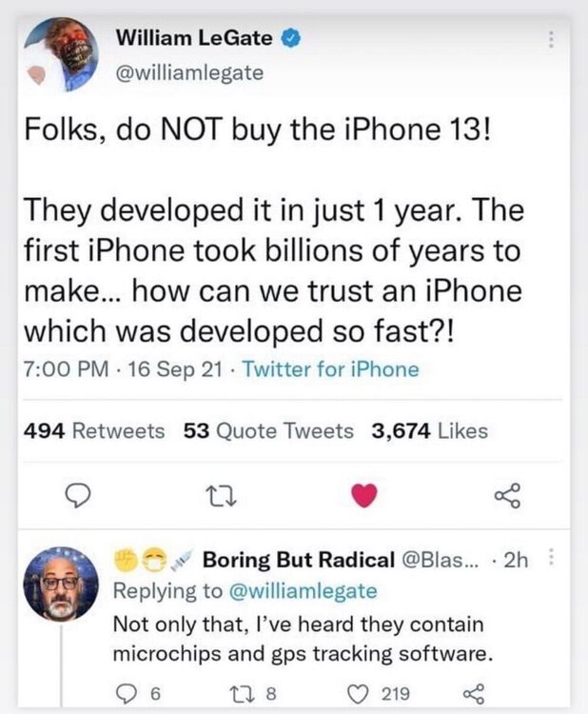
Task: Click the 7:00 PM 16 Sep 21 timestamp
Action: point(123,369)
